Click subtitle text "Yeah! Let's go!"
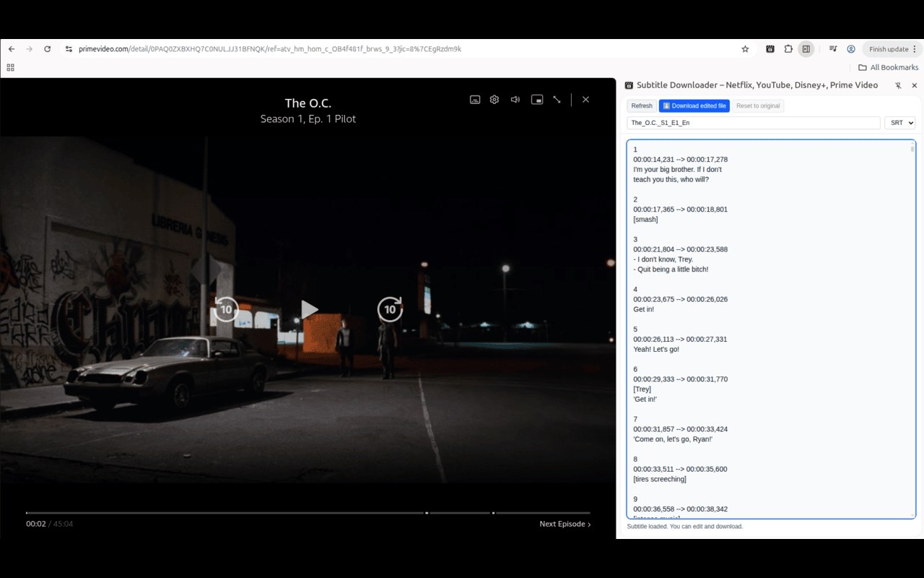This screenshot has height=578, width=924. coord(656,350)
